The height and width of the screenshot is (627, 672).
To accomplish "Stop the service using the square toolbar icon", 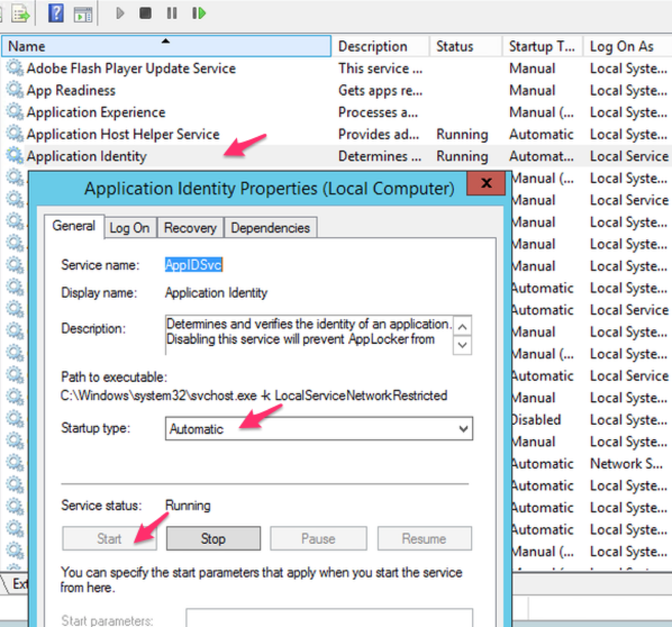I will pos(145,13).
